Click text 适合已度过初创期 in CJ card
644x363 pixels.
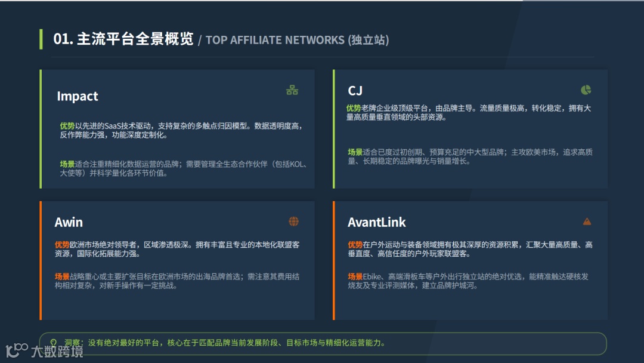[392, 152]
